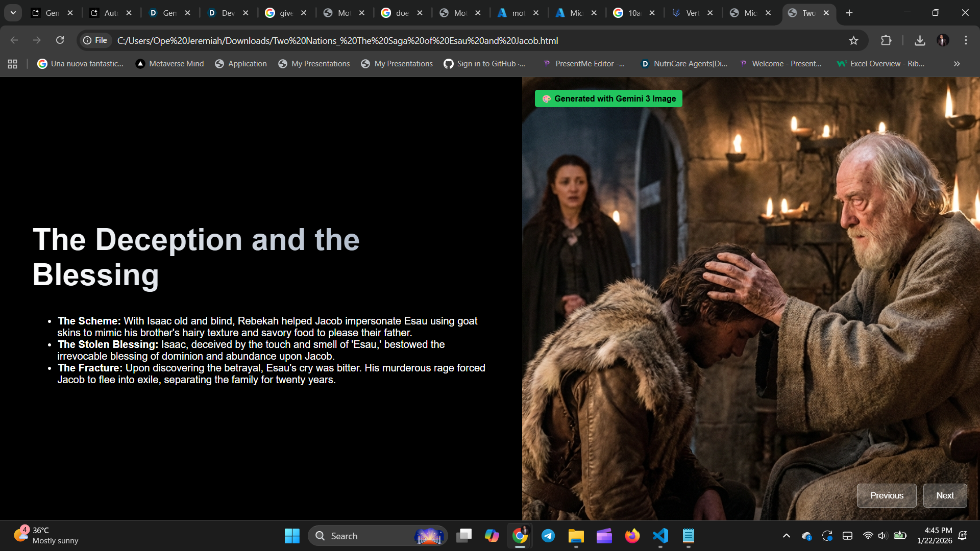Screen dimensions: 980x551
Task: Launch Visual Studio Code from taskbar
Action: coord(660,536)
